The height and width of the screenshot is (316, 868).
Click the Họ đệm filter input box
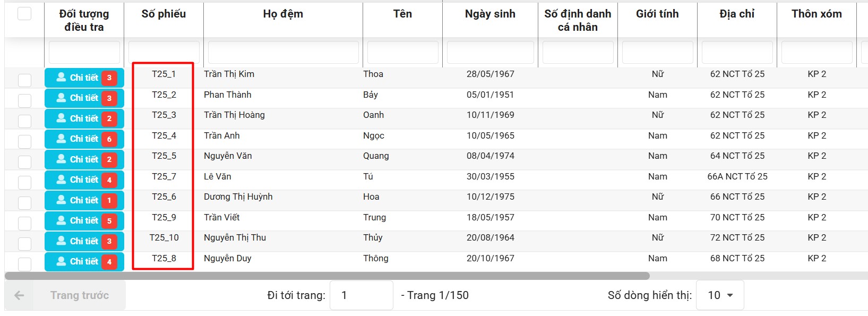pyautogui.click(x=283, y=53)
